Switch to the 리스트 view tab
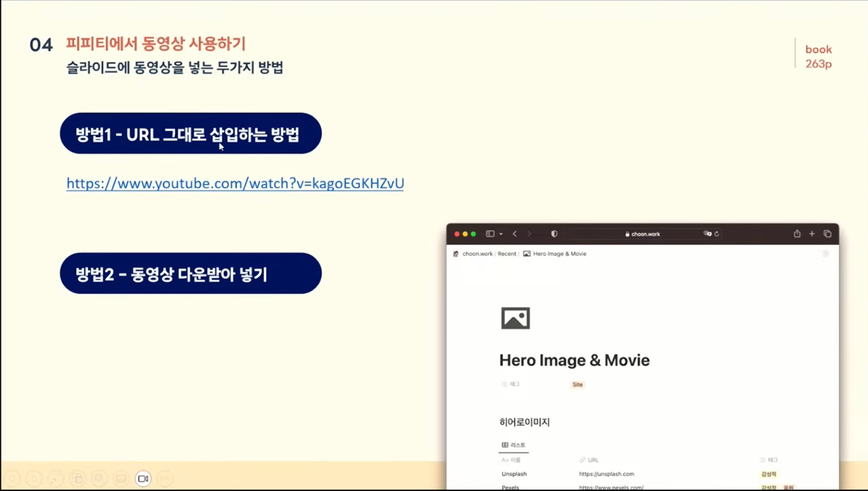Viewport: 868px width, 491px height. 514,445
